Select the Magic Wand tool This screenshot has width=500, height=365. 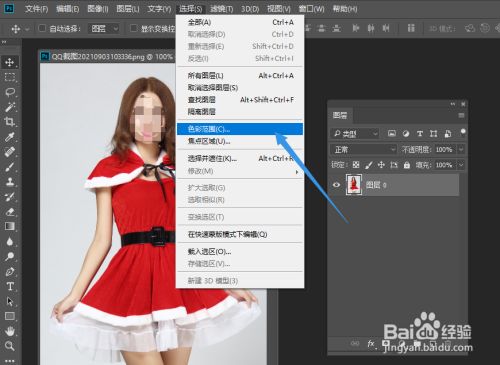point(10,107)
